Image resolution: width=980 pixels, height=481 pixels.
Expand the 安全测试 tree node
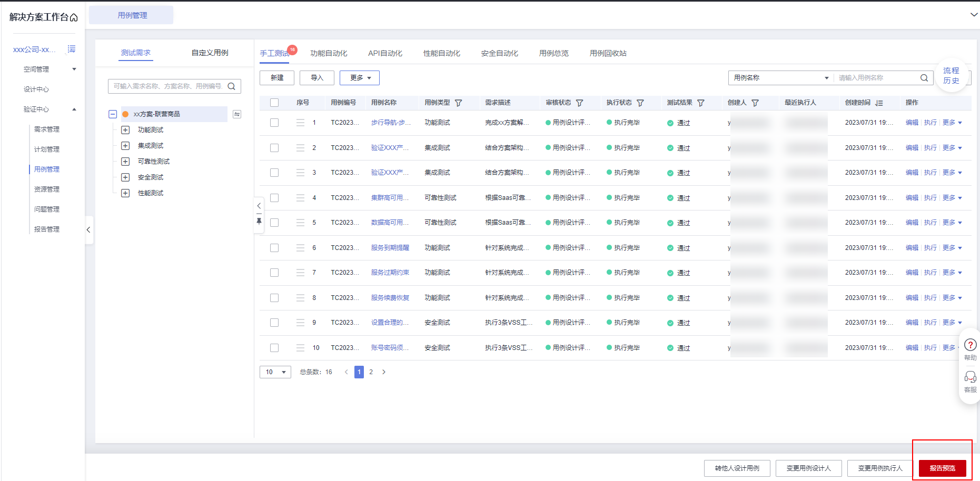pyautogui.click(x=125, y=177)
